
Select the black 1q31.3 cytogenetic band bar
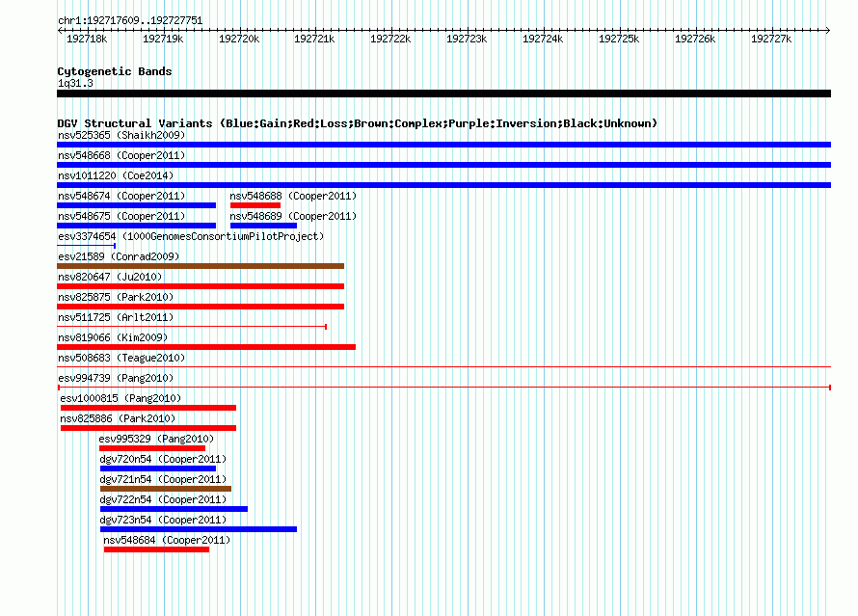click(x=443, y=94)
